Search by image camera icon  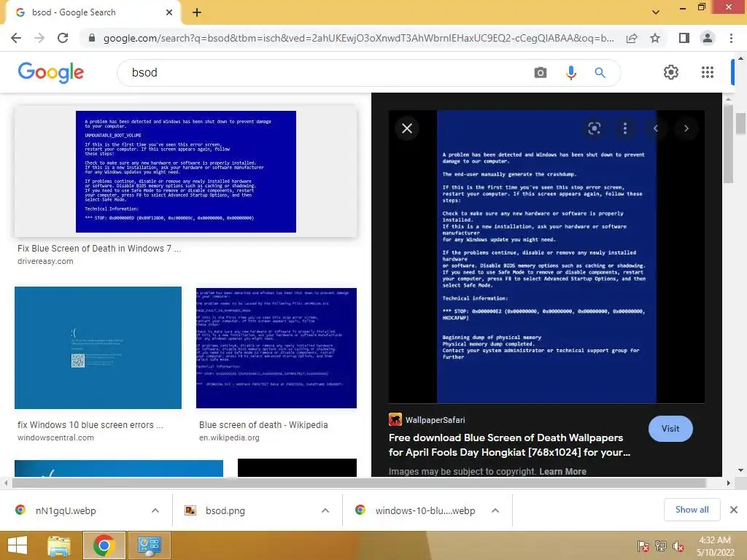[x=541, y=73]
